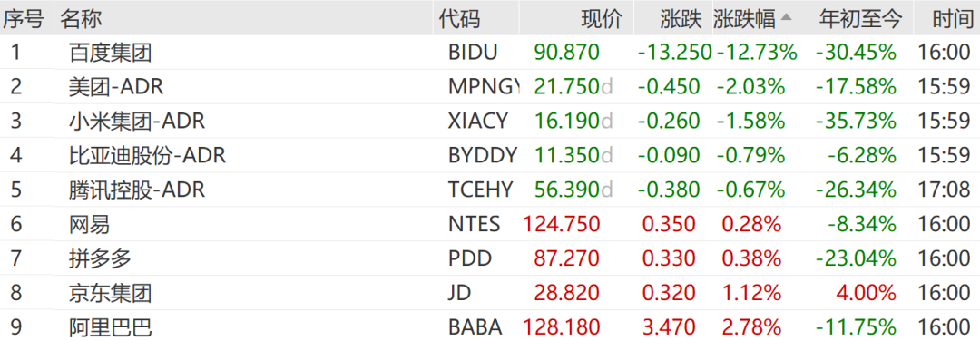Image resolution: width=980 pixels, height=341 pixels.
Task: Click the JD ticker code
Action: tap(459, 292)
